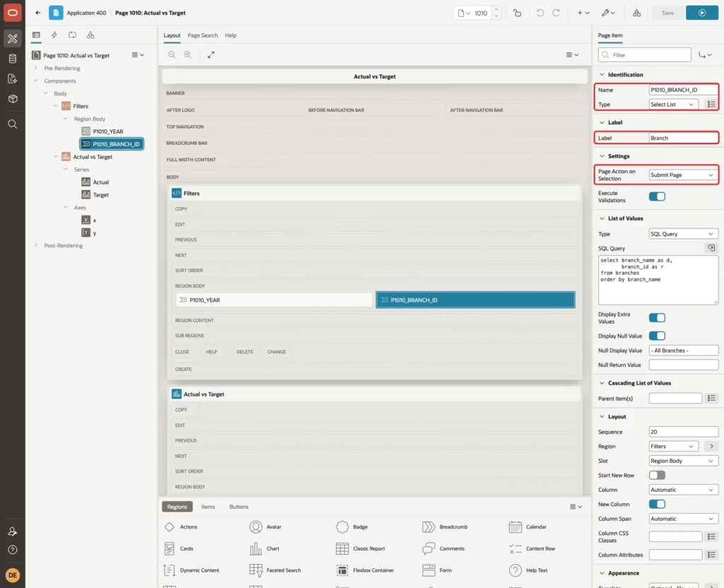Screen dimensions: 724x588
Task: Click the Undo icon
Action: [x=539, y=13]
